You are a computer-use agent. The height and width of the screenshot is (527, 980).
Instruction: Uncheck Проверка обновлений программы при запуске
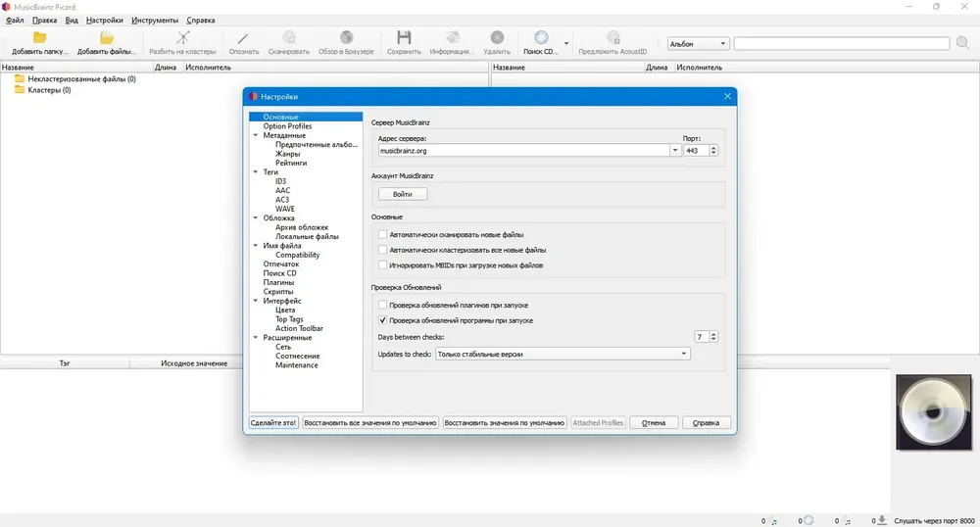382,319
